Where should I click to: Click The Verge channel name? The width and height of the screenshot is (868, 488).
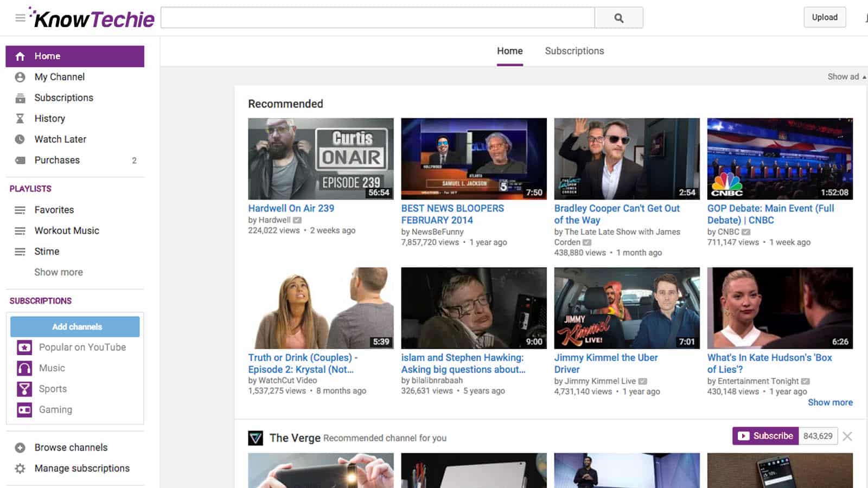[295, 438]
